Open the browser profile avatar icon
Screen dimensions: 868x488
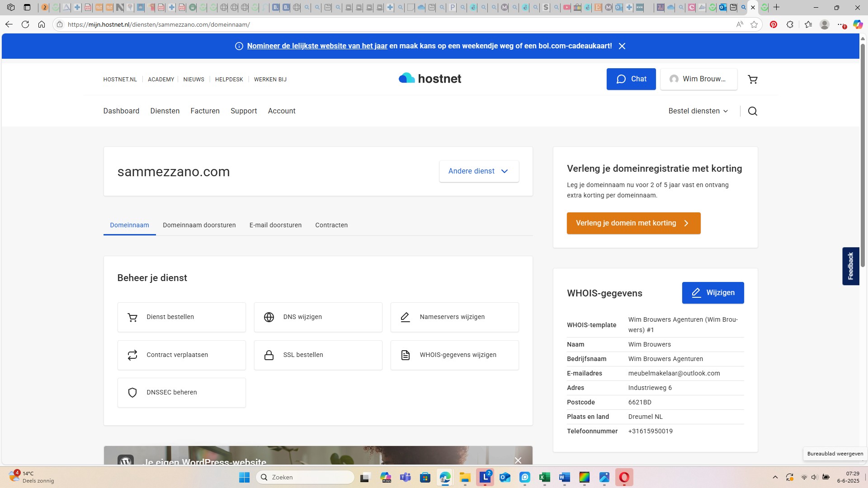[825, 24]
